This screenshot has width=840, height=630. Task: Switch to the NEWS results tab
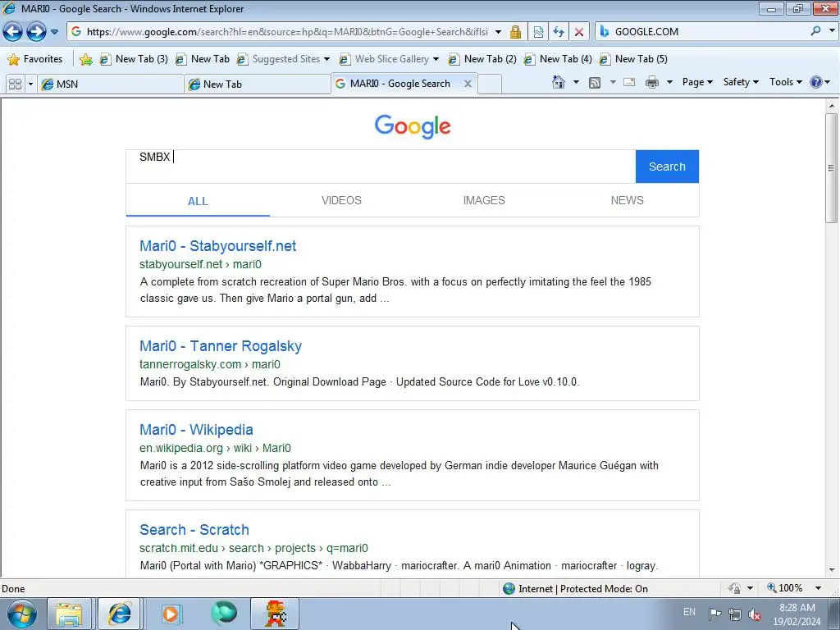627,200
